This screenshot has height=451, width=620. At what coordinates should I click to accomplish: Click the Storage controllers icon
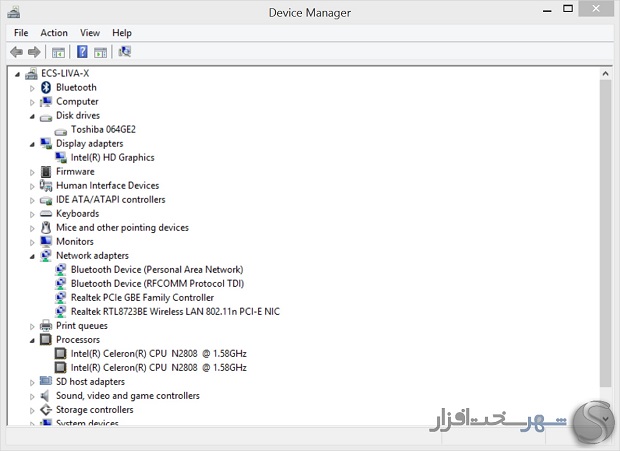(46, 410)
